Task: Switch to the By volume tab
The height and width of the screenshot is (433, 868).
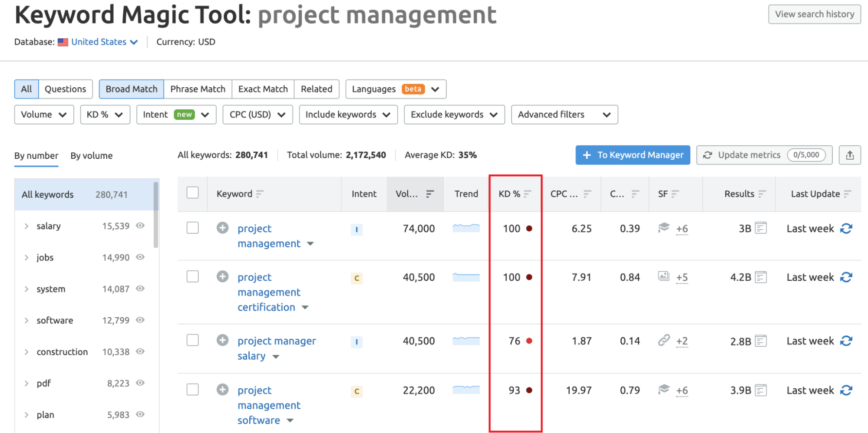Action: pos(91,155)
